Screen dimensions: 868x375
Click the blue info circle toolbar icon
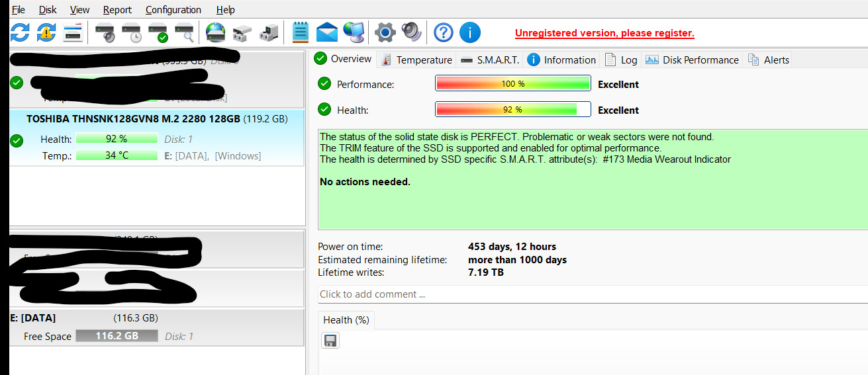click(470, 32)
